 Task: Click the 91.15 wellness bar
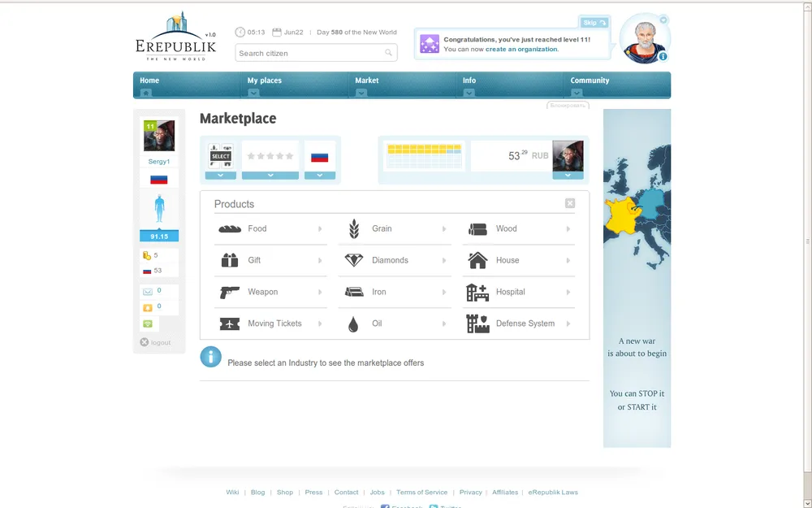159,237
